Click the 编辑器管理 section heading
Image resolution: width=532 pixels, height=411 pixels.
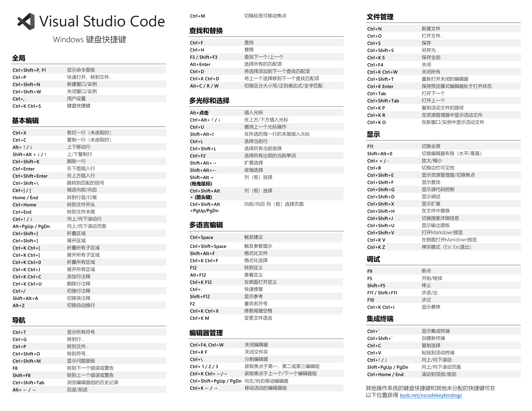(x=206, y=333)
